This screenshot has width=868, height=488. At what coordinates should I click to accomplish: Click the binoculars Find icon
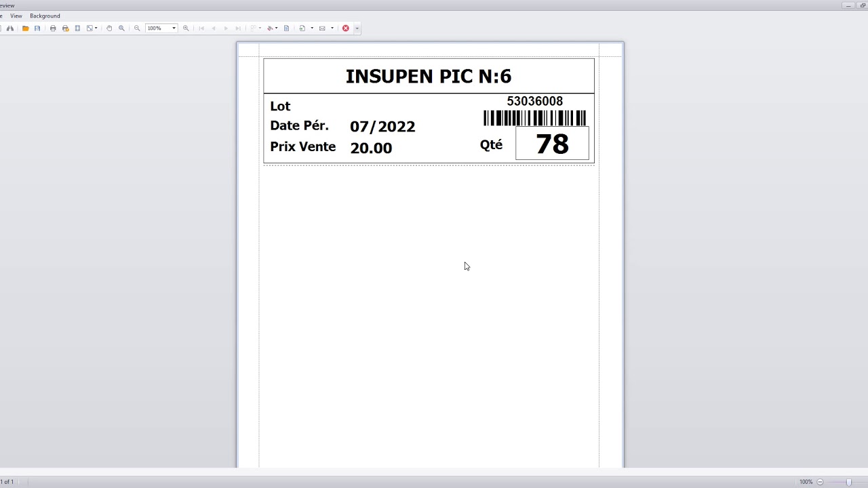pyautogui.click(x=10, y=28)
